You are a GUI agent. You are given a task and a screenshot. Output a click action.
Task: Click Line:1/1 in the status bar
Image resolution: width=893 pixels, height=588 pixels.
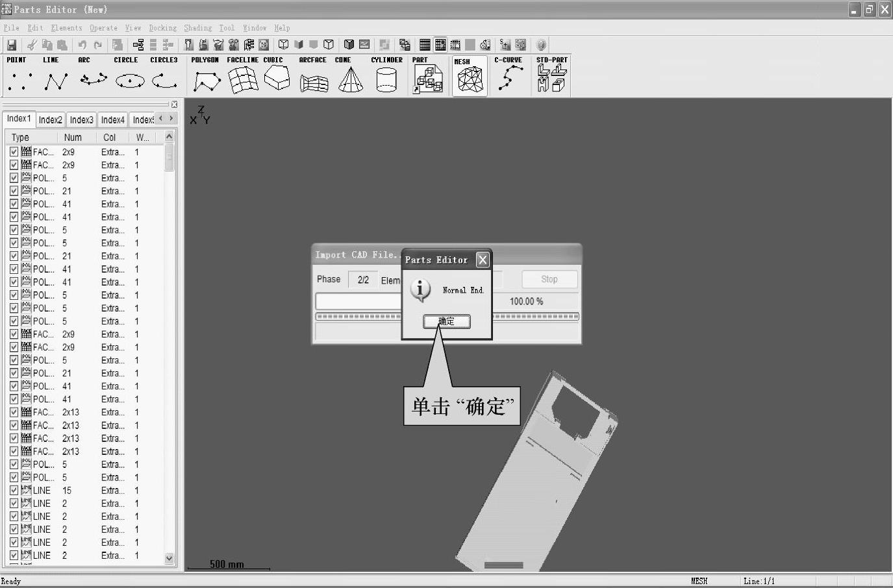(759, 581)
